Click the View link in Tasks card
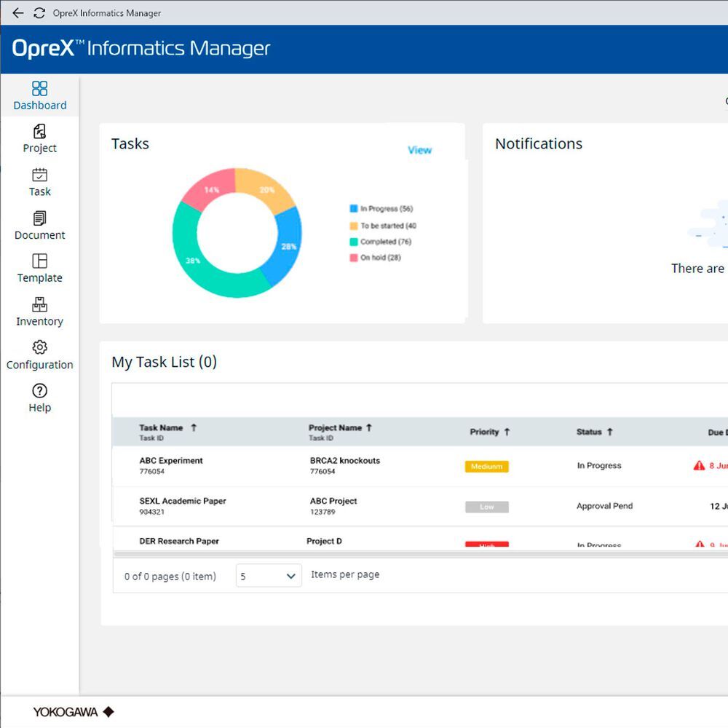This screenshot has height=728, width=728. click(420, 150)
